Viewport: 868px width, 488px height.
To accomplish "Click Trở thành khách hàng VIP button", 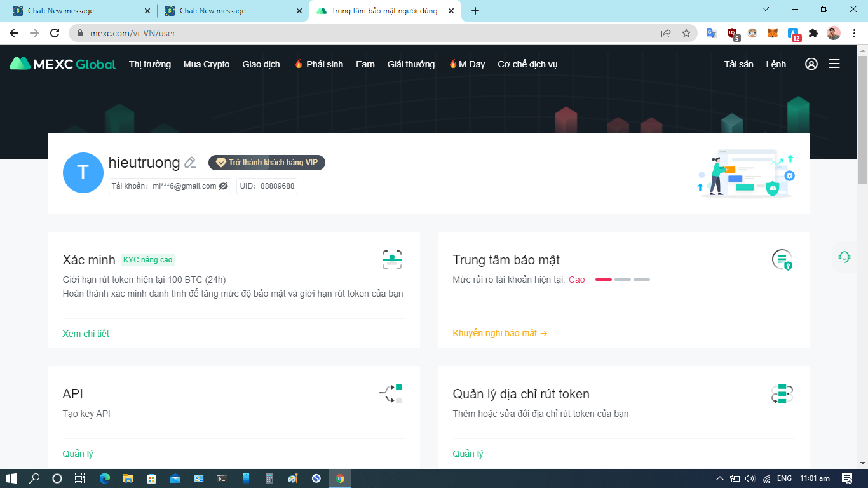I will coord(267,163).
